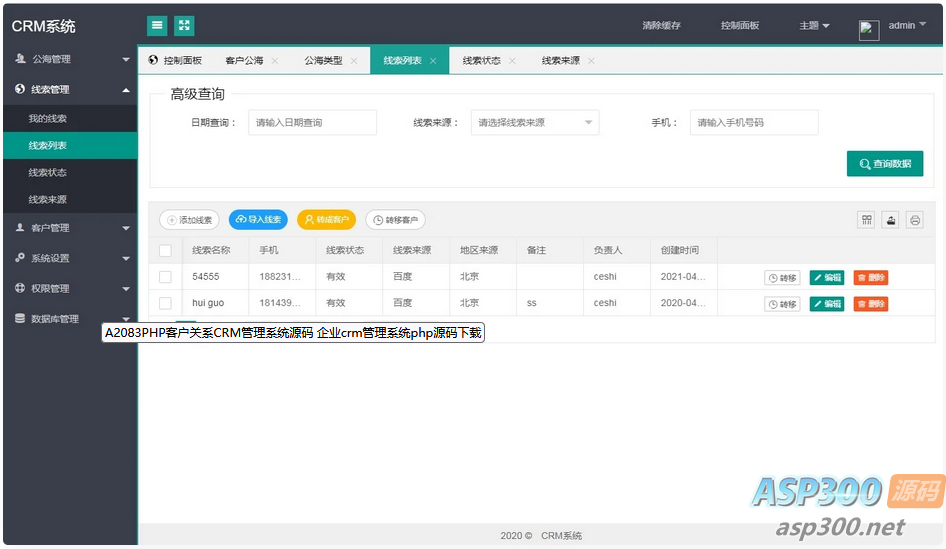Check the select-all header checkbox
This screenshot has height=549, width=946.
[x=165, y=251]
